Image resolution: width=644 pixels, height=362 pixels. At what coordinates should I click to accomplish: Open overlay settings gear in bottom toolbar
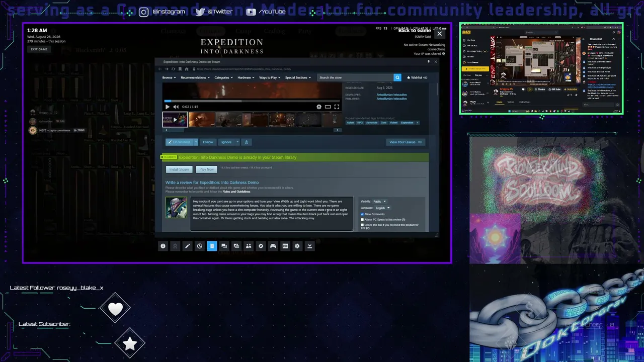pos(297,246)
